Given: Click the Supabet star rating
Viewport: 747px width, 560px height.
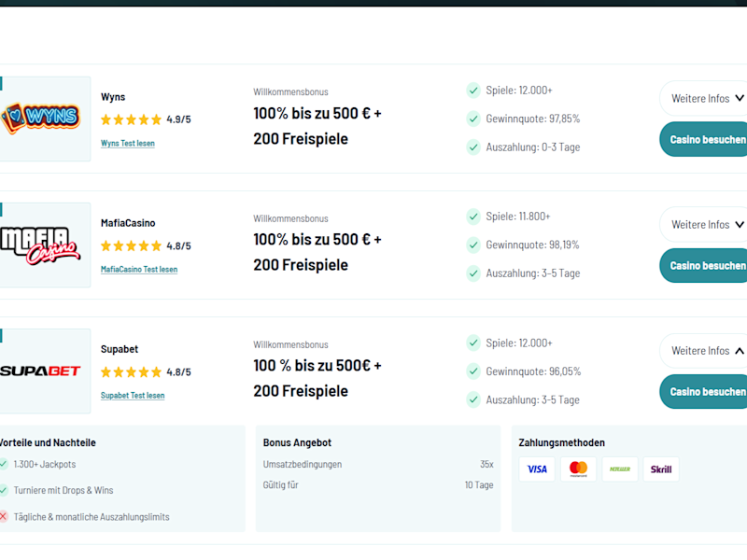Looking at the screenshot, I should [x=131, y=372].
